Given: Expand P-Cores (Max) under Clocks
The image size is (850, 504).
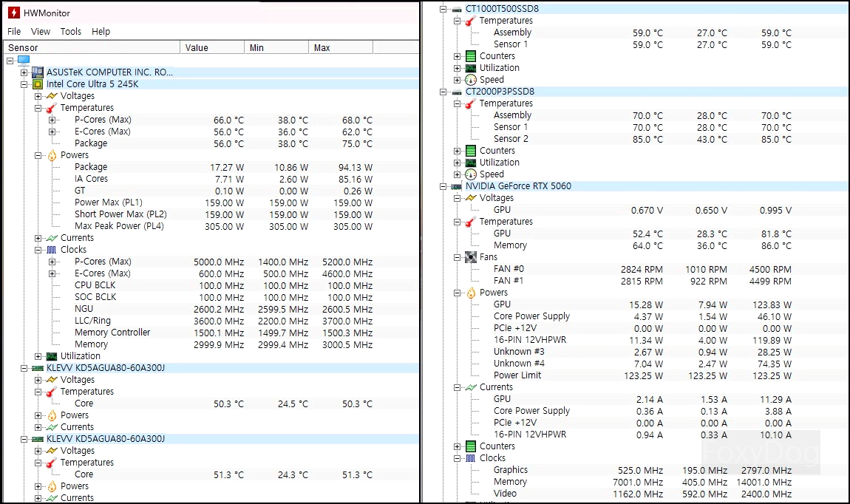Looking at the screenshot, I should (x=52, y=262).
